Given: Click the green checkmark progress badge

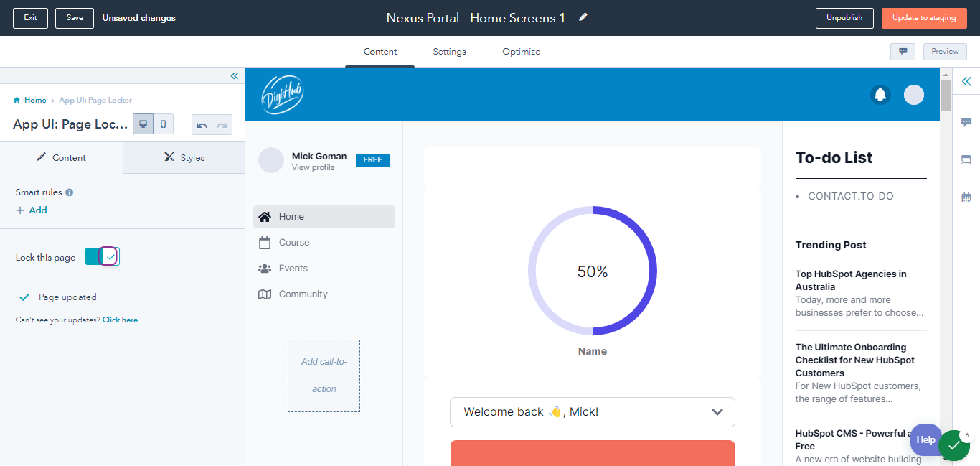Looking at the screenshot, I should [954, 446].
